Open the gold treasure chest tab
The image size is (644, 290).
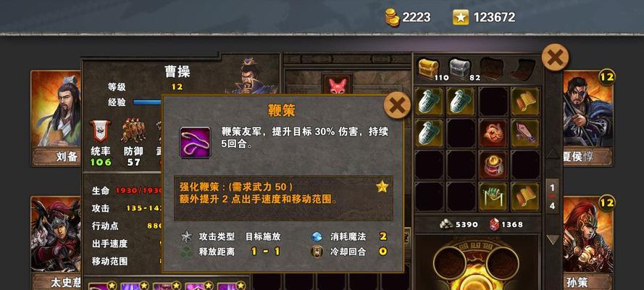(429, 67)
